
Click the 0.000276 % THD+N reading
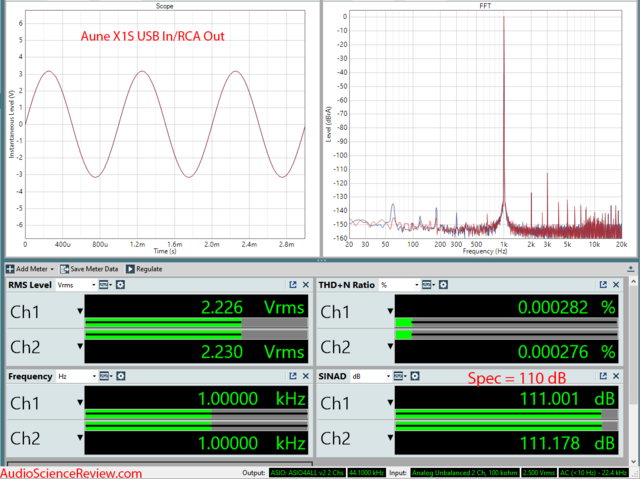pos(567,352)
